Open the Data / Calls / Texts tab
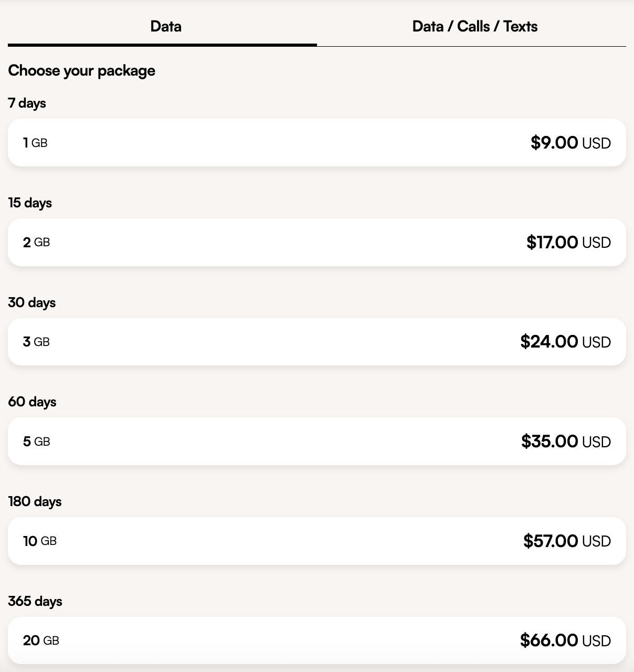 point(474,26)
